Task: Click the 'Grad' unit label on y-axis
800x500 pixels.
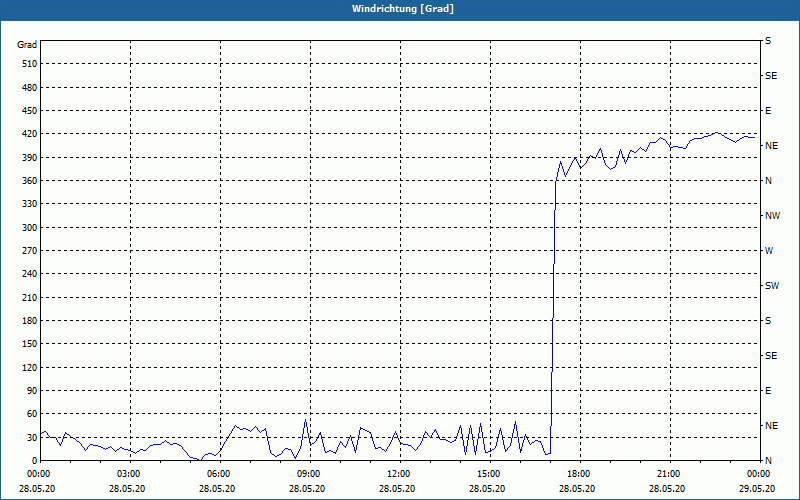Action: 27,45
